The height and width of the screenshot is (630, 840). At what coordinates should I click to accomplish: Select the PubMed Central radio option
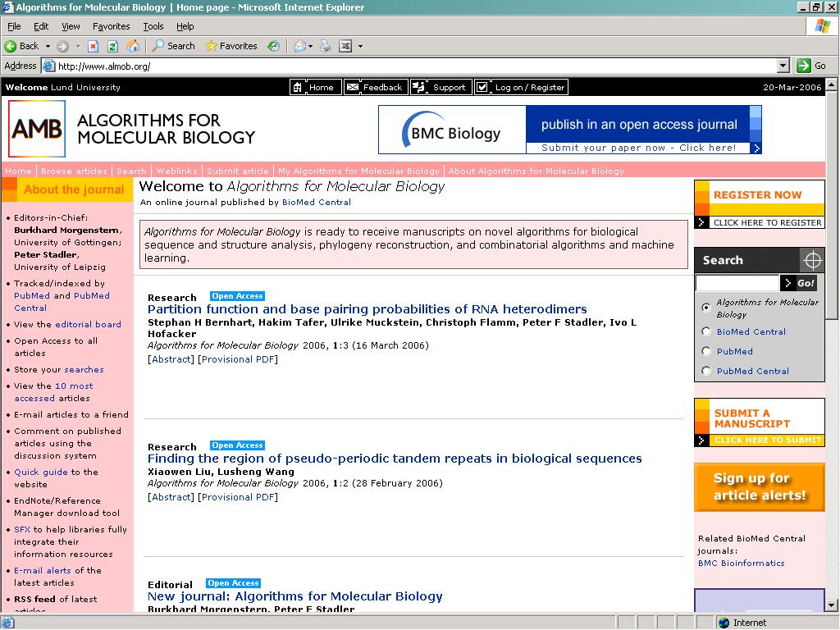coord(706,372)
